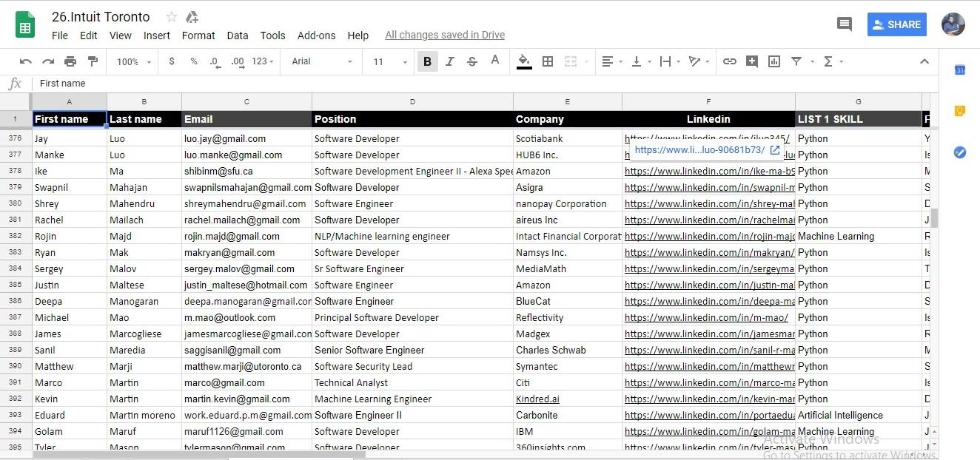Open the functions (sigma) menu
This screenshot has height=460, width=980.
pos(830,61)
